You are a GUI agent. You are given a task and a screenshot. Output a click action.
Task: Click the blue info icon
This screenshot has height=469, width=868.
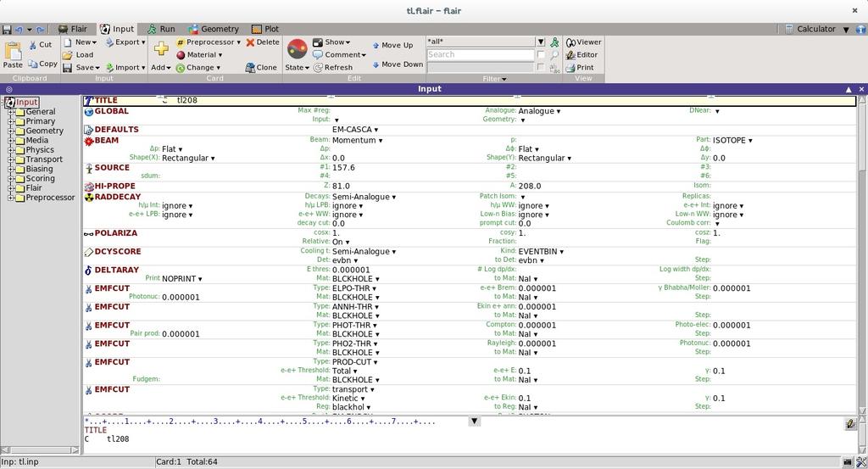click(861, 30)
